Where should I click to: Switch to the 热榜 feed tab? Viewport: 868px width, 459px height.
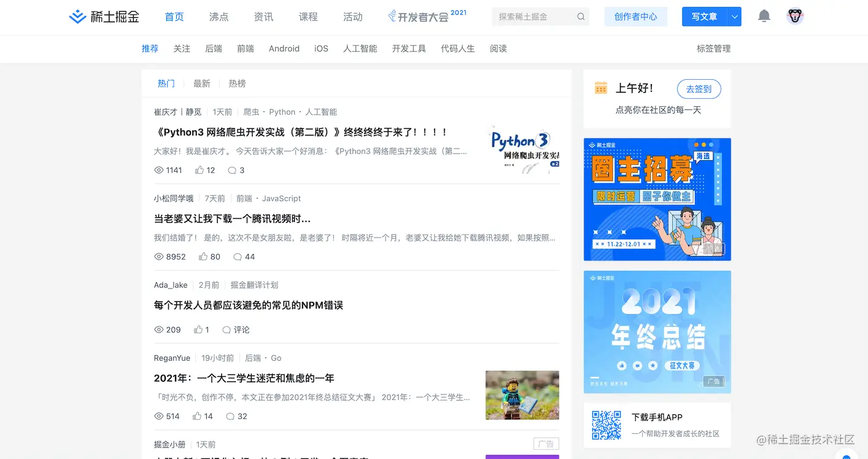(237, 83)
